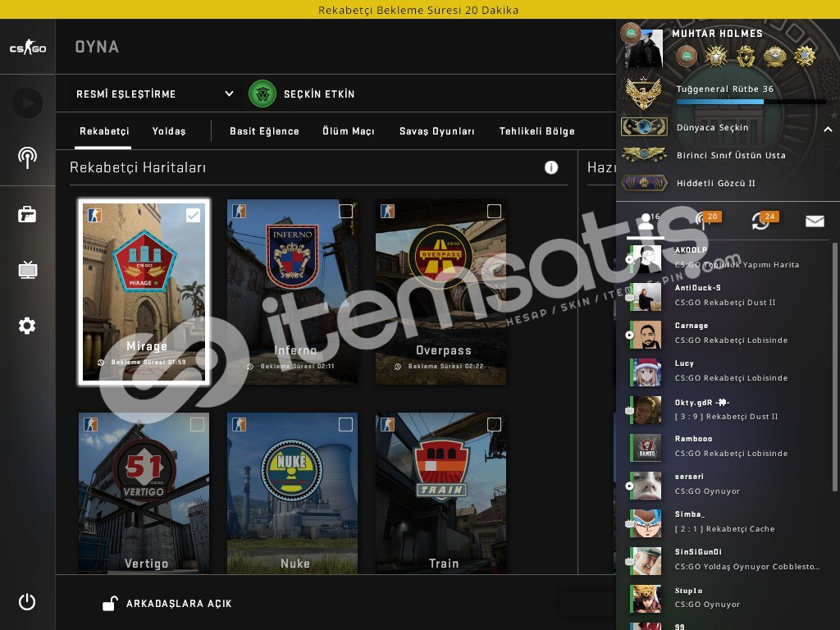Click friend Carnage in the list
The height and width of the screenshot is (630, 840).
728,333
